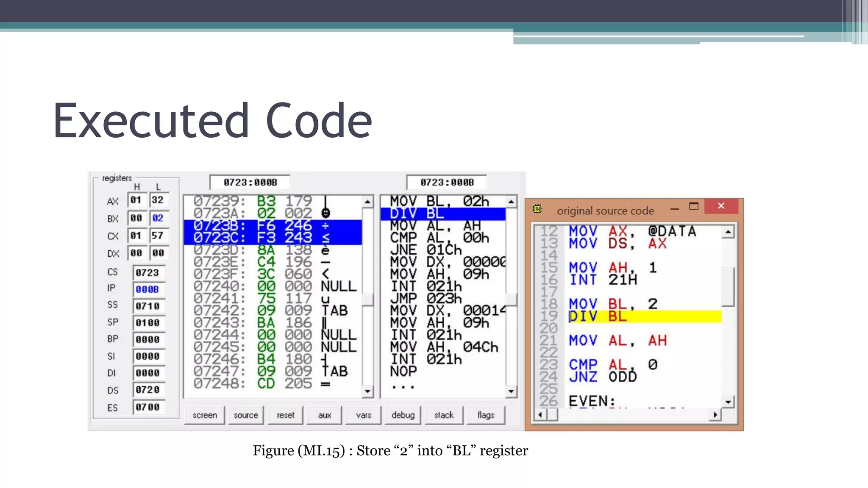Click the AX low byte field 32
This screenshot has width=868, height=488.
coord(159,200)
